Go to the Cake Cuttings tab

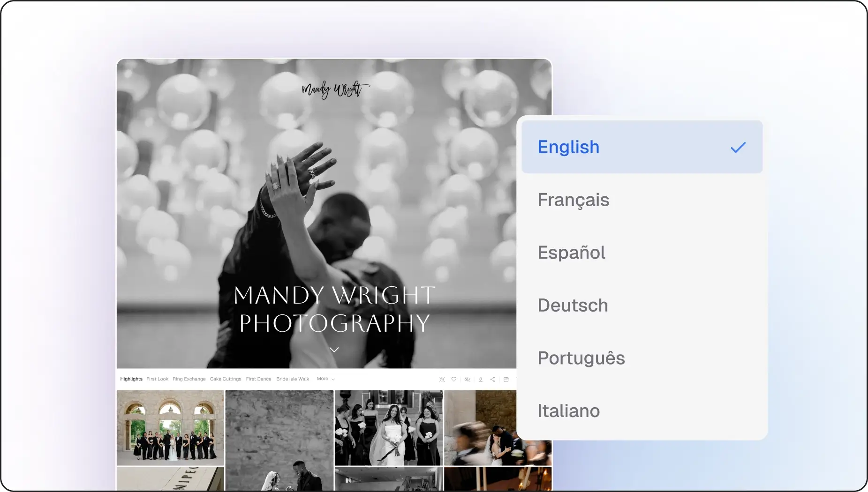click(x=226, y=379)
